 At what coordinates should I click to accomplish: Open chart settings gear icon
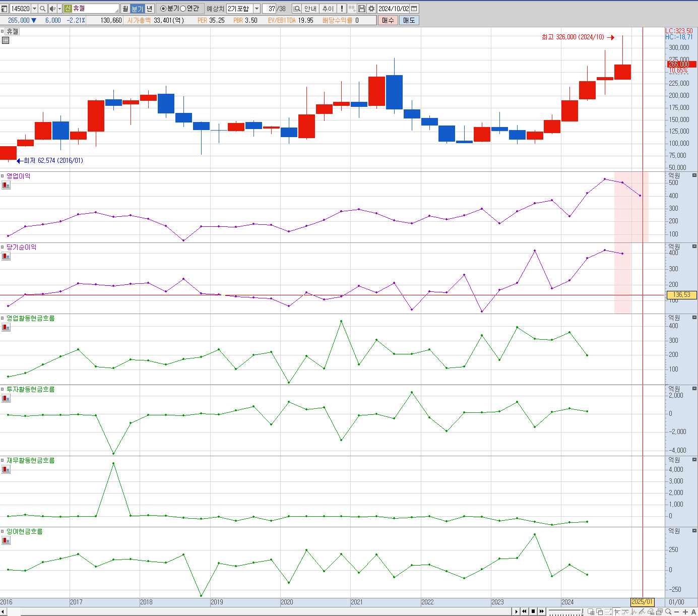371,9
